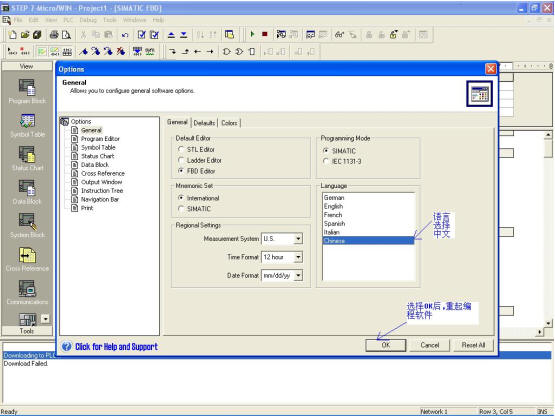Click the Line Right arrow icon
The height and width of the screenshot is (418, 555).
pyautogui.click(x=210, y=52)
